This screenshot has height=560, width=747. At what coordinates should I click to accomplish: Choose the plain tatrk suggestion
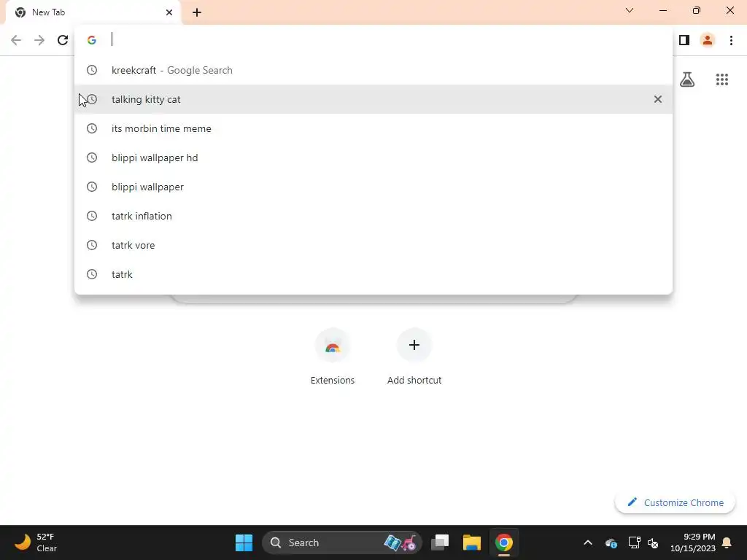point(373,274)
